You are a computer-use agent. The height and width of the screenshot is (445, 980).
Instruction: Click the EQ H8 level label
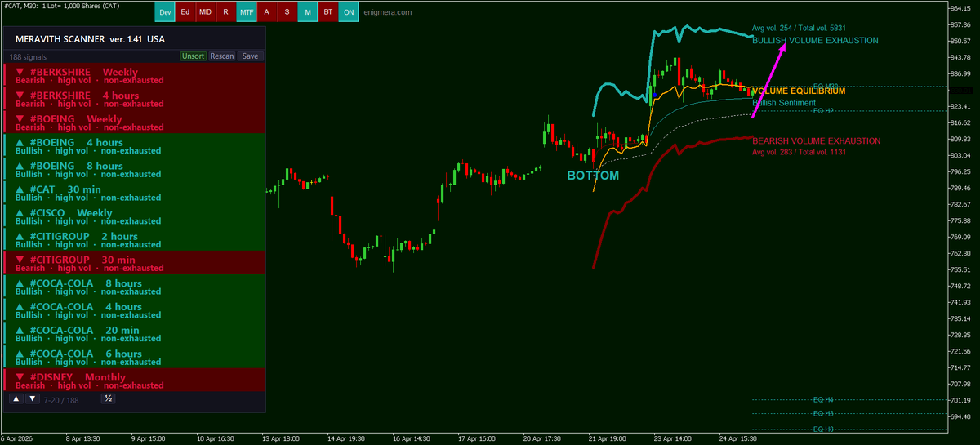tap(823, 429)
